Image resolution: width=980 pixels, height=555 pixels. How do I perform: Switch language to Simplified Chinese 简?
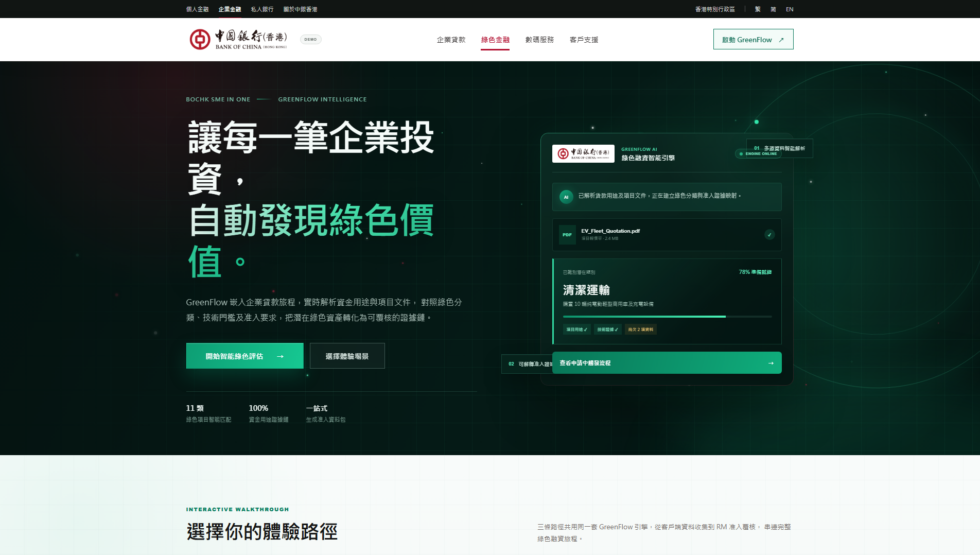click(773, 9)
